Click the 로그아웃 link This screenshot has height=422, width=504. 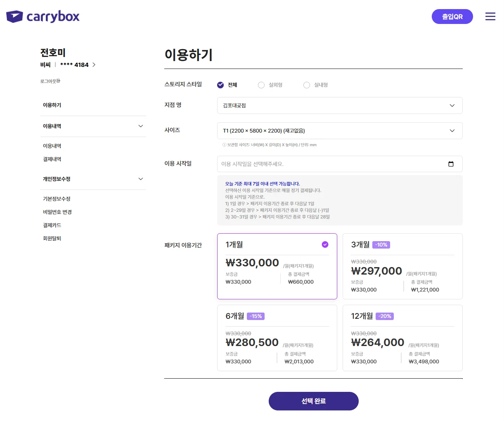coord(50,81)
